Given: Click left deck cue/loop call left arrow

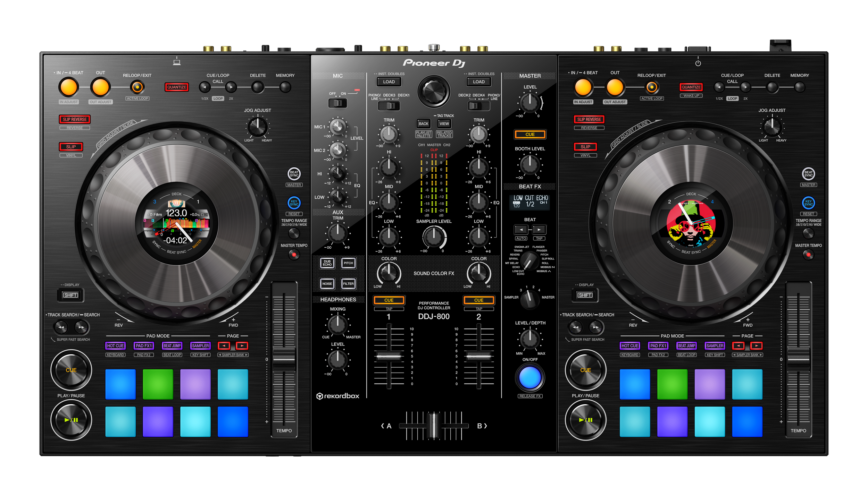Looking at the screenshot, I should pyautogui.click(x=205, y=87).
